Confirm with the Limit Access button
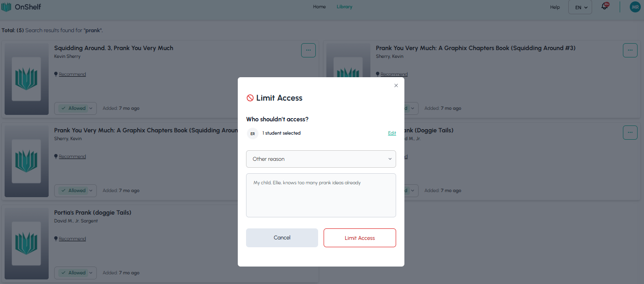644x284 pixels. pyautogui.click(x=359, y=238)
